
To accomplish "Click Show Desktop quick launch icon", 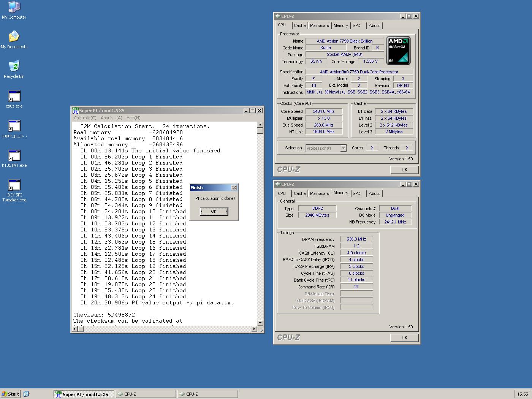I will (26, 394).
